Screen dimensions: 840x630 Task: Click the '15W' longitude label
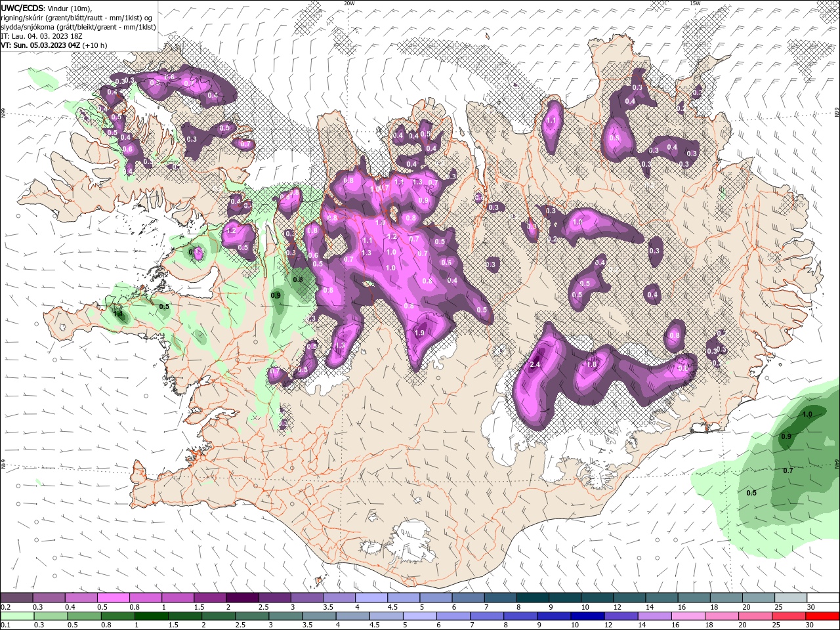pyautogui.click(x=695, y=3)
